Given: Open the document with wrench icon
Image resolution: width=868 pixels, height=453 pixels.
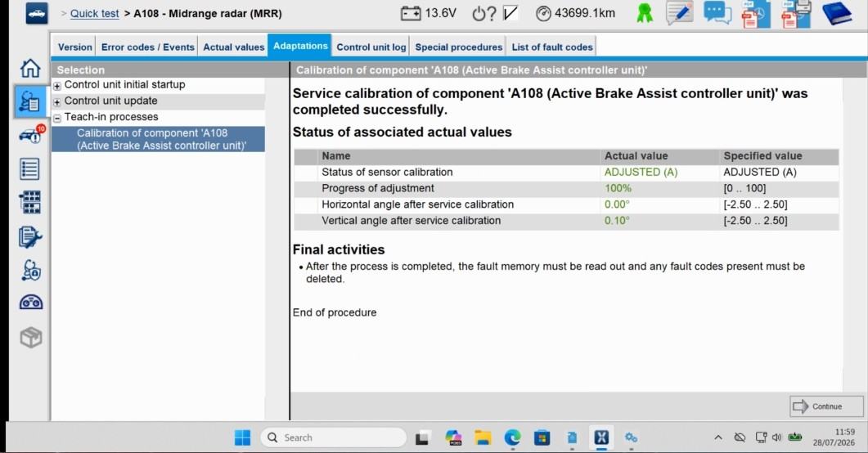Looking at the screenshot, I should pyautogui.click(x=30, y=237).
